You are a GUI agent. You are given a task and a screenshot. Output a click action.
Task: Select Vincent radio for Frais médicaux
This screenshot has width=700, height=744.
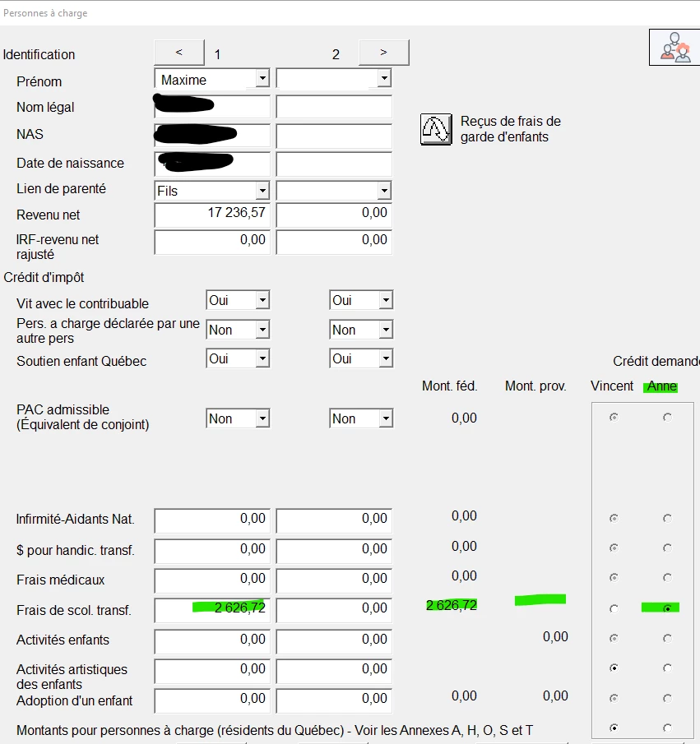click(614, 577)
